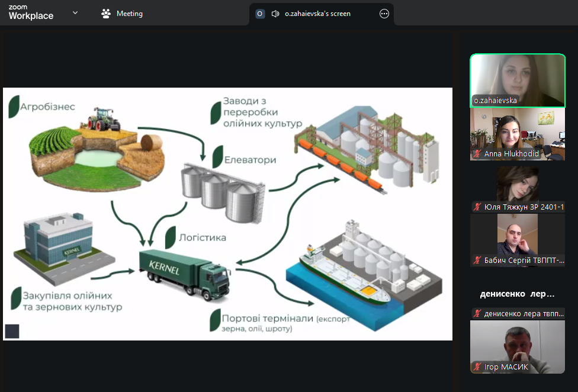
Task: Click the dark square on slide's bottom-left corner
Action: (x=12, y=331)
